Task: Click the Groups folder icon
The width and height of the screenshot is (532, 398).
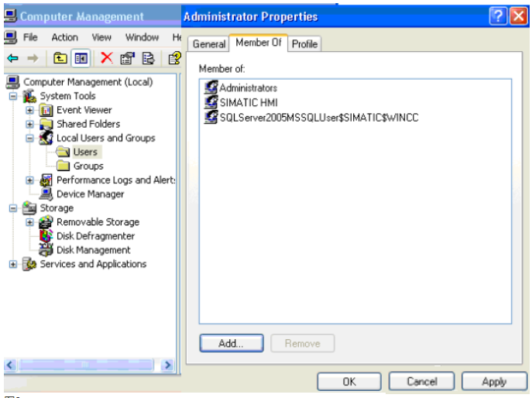Action: (63, 166)
